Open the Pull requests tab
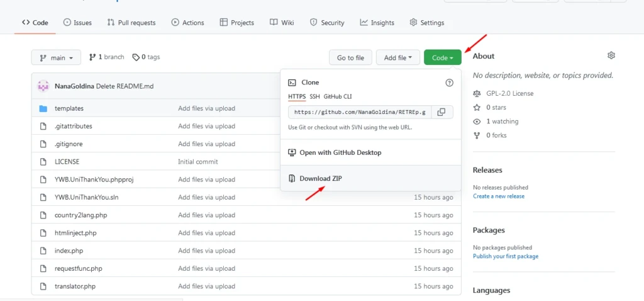The image size is (644, 301). (131, 23)
